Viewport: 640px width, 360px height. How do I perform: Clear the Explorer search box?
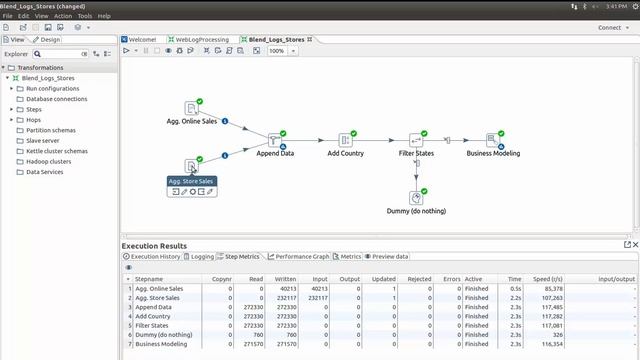84,54
